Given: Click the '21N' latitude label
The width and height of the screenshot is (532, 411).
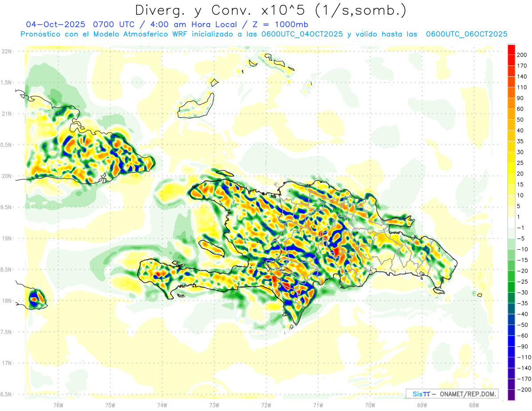Looking at the screenshot, I should (6, 114).
